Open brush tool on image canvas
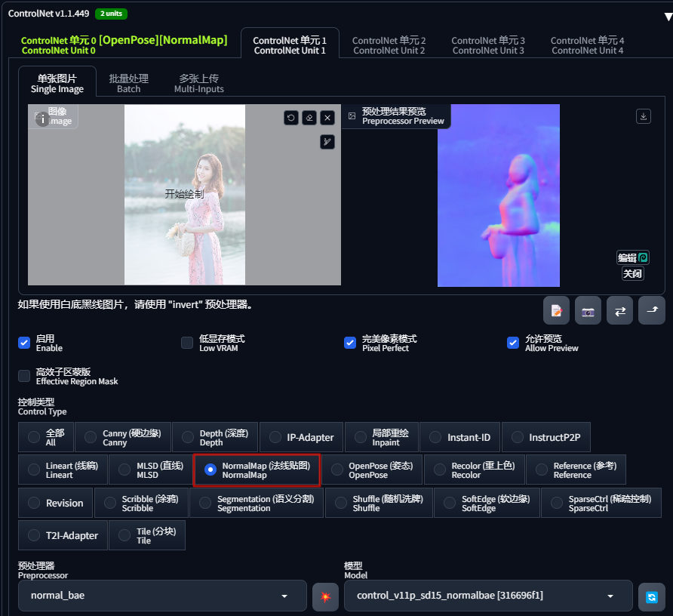 [x=327, y=142]
